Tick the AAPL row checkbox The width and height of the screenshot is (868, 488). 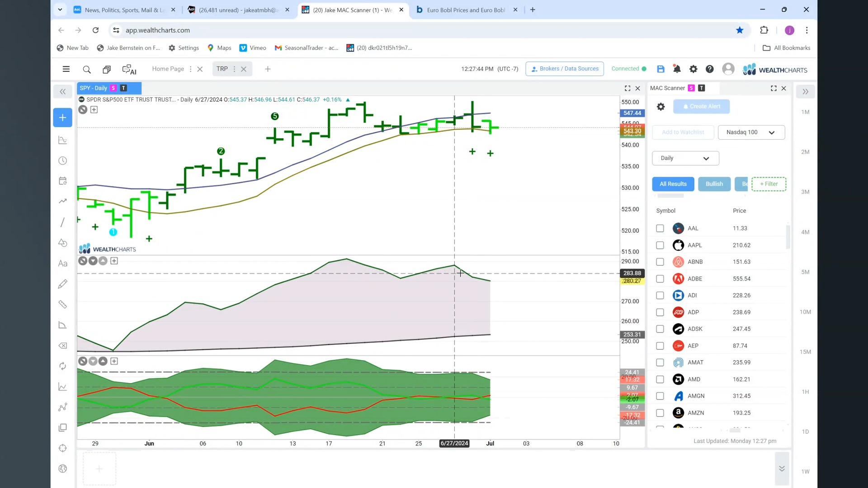pyautogui.click(x=660, y=245)
